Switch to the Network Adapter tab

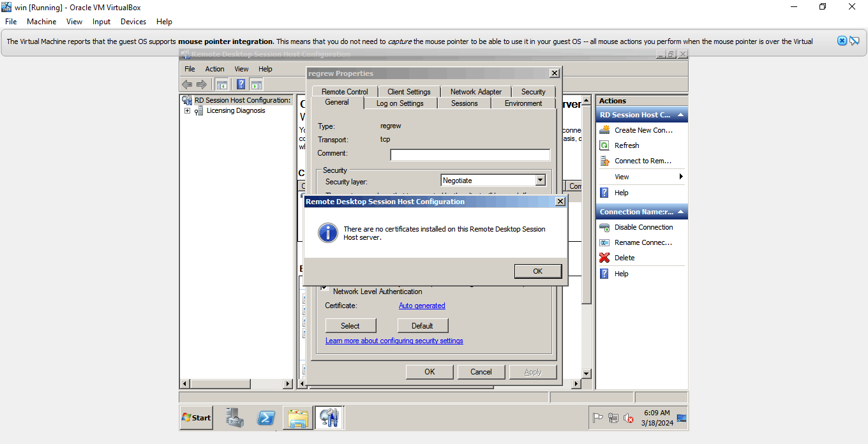click(476, 92)
